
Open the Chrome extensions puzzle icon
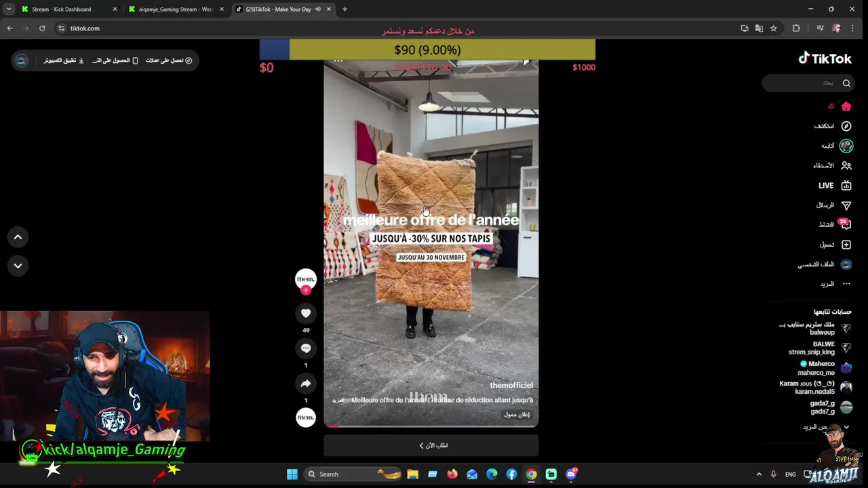tap(796, 28)
